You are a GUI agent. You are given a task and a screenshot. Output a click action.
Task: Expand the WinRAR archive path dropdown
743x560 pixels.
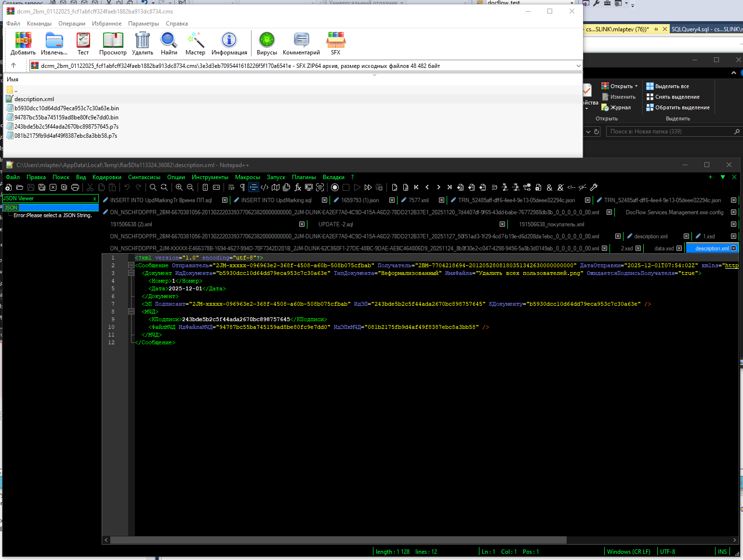click(578, 66)
